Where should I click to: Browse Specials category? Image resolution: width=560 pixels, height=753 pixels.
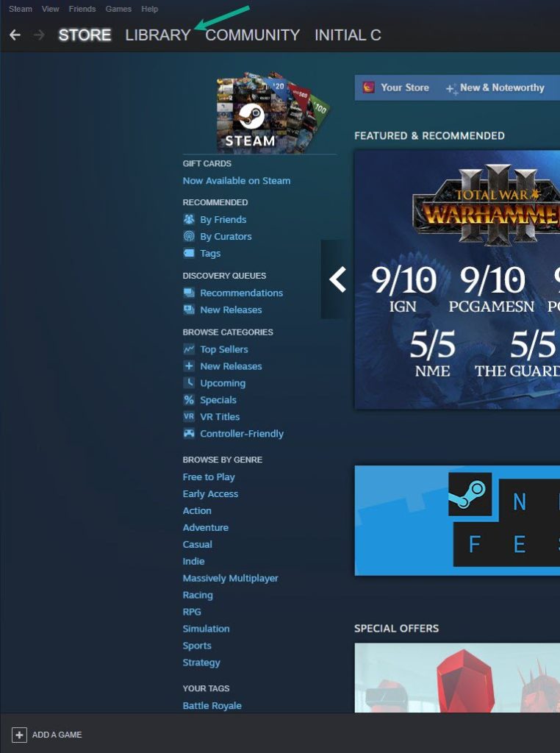pos(218,400)
